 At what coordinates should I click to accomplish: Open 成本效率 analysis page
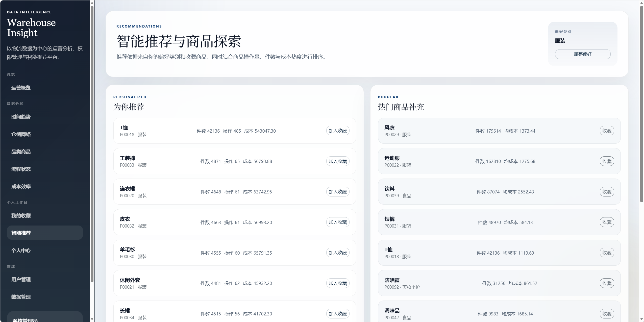click(21, 187)
